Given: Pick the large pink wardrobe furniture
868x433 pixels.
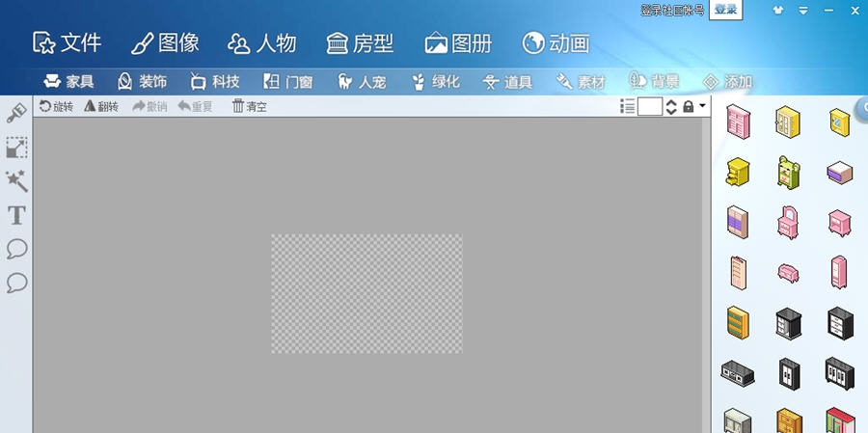Looking at the screenshot, I should 739,122.
